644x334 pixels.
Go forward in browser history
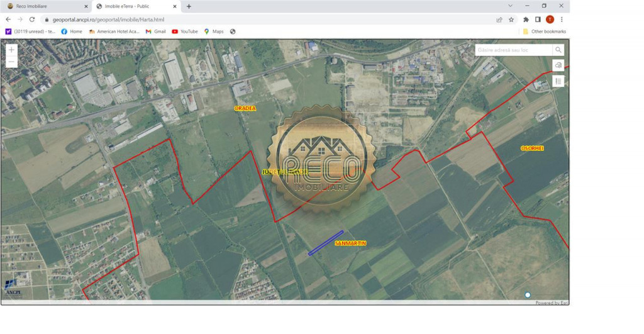pyautogui.click(x=19, y=19)
